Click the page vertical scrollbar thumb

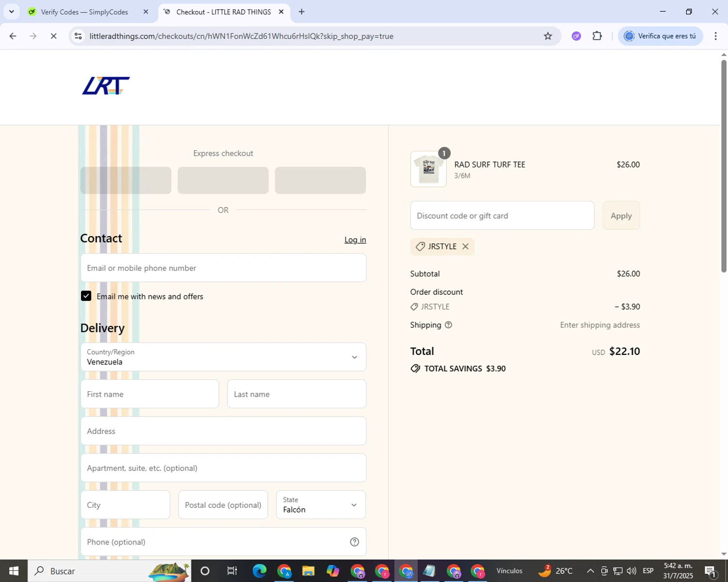(x=724, y=165)
